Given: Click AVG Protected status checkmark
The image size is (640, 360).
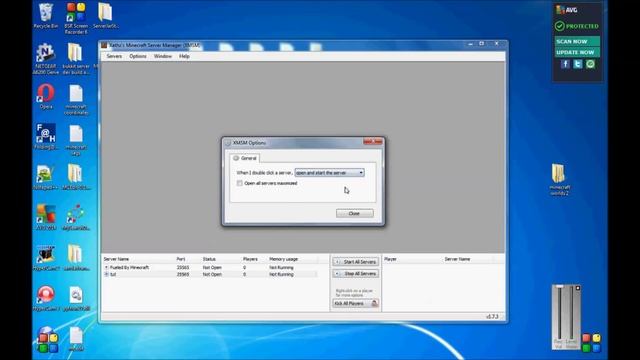Looking at the screenshot, I should (x=560, y=26).
